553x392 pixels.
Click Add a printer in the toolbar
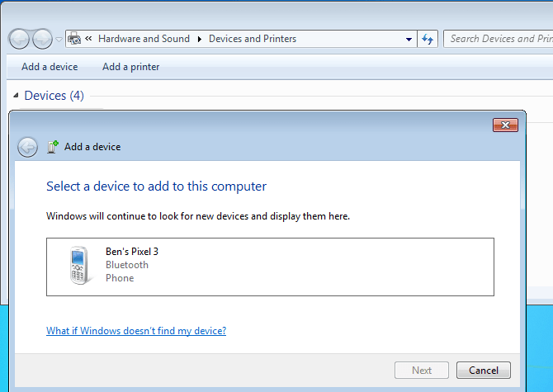click(x=131, y=67)
